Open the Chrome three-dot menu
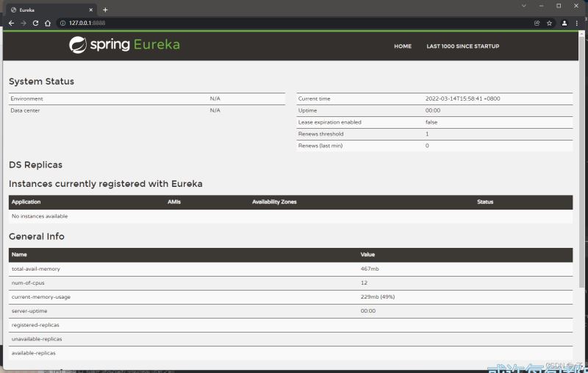Image resolution: width=588 pixels, height=373 pixels. (578, 23)
